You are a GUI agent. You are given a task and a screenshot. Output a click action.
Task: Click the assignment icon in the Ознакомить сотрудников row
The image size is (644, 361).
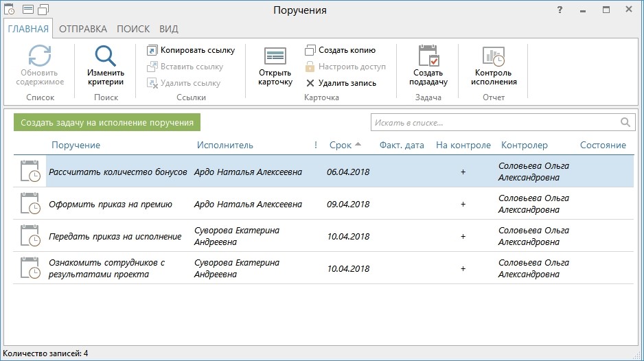tap(30, 268)
